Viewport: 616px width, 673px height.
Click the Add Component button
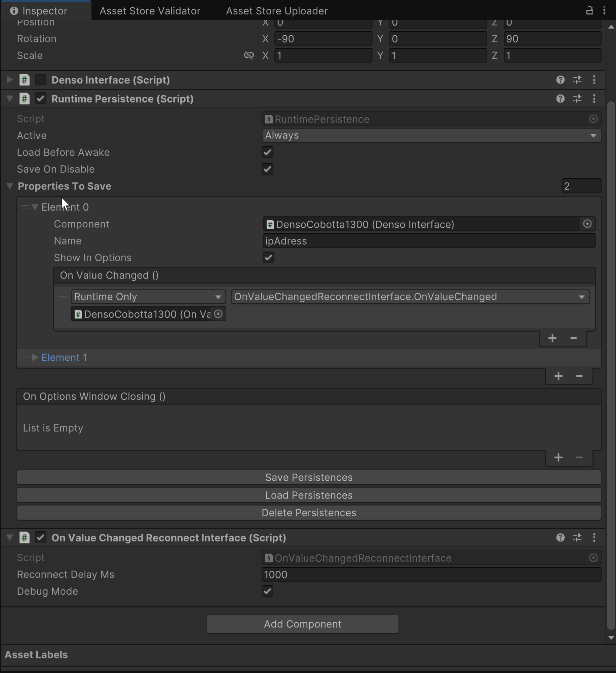click(x=303, y=624)
